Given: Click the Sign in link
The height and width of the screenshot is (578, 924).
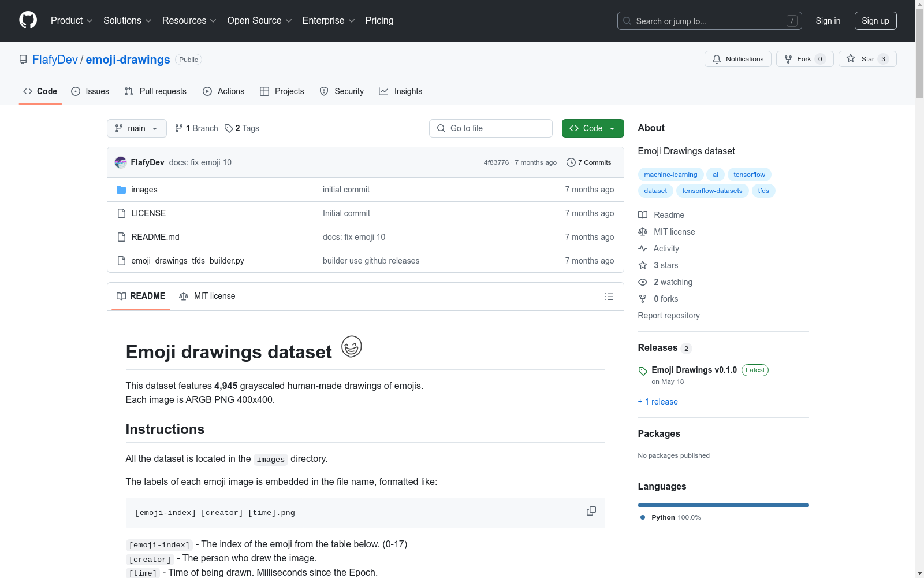Looking at the screenshot, I should coord(828,21).
